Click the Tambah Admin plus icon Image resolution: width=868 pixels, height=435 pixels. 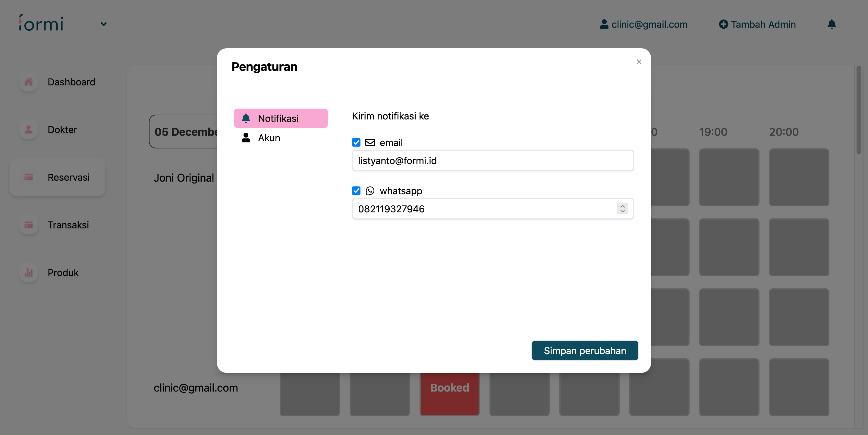(x=723, y=24)
